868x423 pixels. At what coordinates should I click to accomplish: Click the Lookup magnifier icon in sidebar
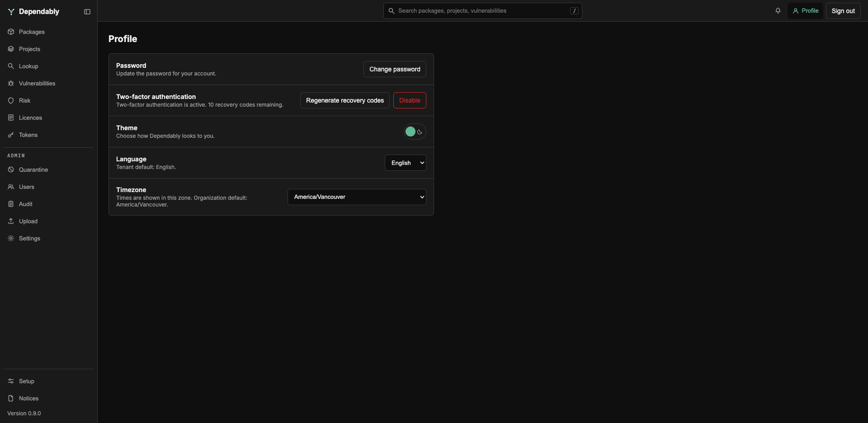pos(11,66)
